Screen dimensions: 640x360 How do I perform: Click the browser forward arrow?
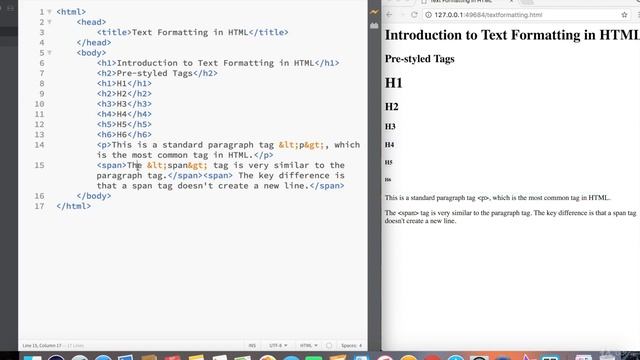pos(402,15)
